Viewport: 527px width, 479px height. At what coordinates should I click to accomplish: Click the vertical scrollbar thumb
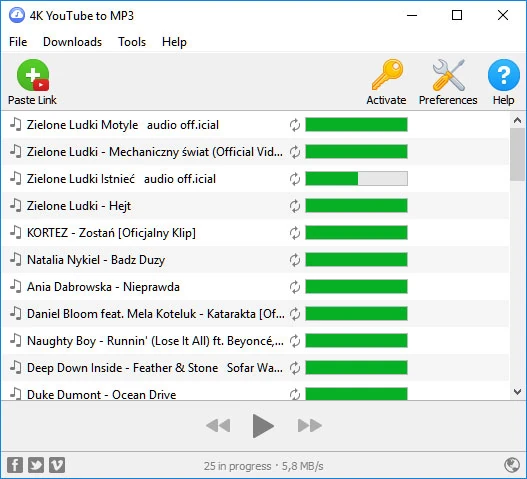tap(518, 154)
